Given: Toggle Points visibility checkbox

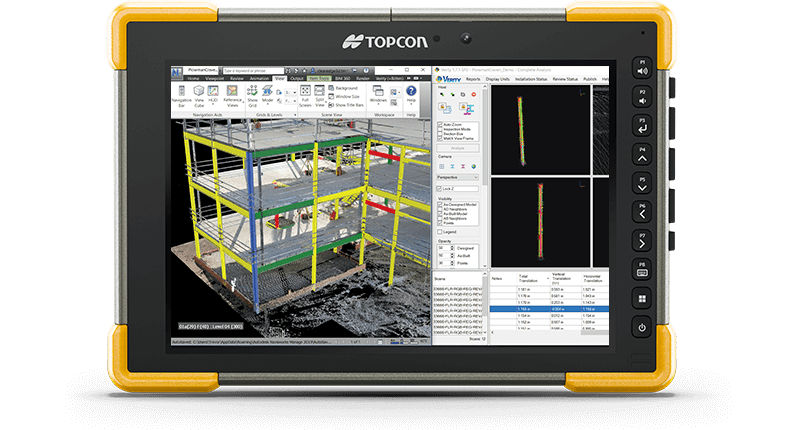Looking at the screenshot, I should [440, 223].
